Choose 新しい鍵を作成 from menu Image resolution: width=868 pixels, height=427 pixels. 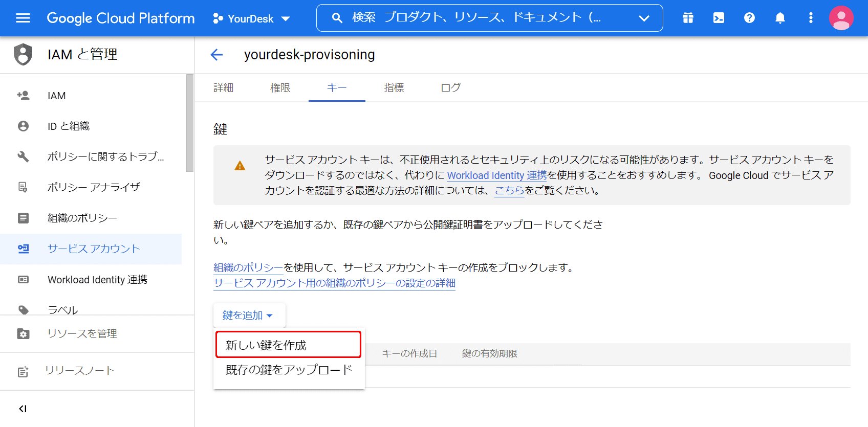coord(289,345)
